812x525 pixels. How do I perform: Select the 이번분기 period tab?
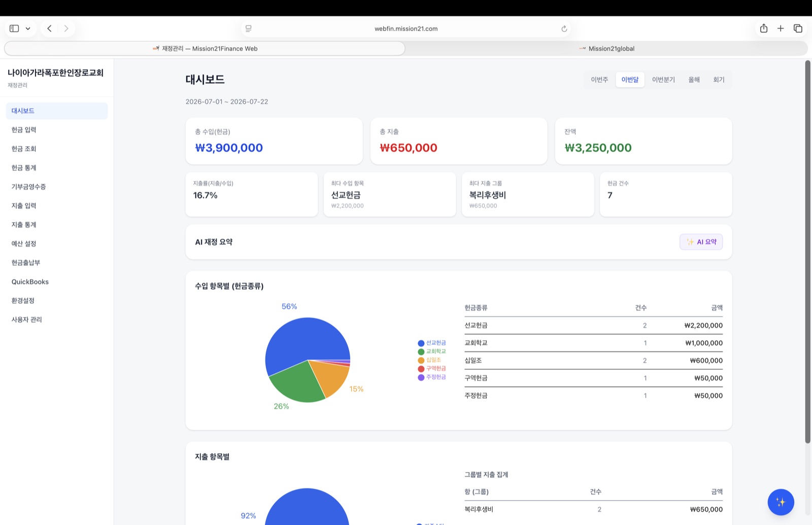(663, 80)
